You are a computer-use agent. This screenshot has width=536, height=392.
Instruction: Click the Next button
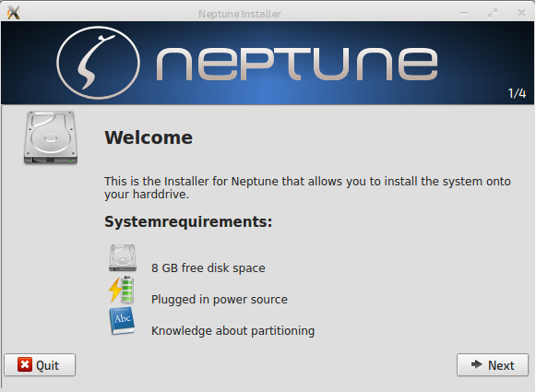click(493, 365)
